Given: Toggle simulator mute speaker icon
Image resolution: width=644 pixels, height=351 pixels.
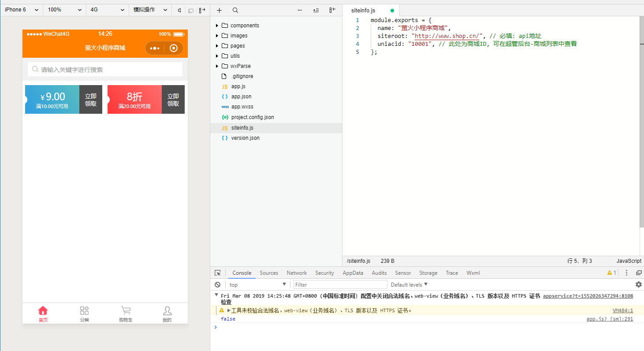Looking at the screenshot, I should (179, 10).
